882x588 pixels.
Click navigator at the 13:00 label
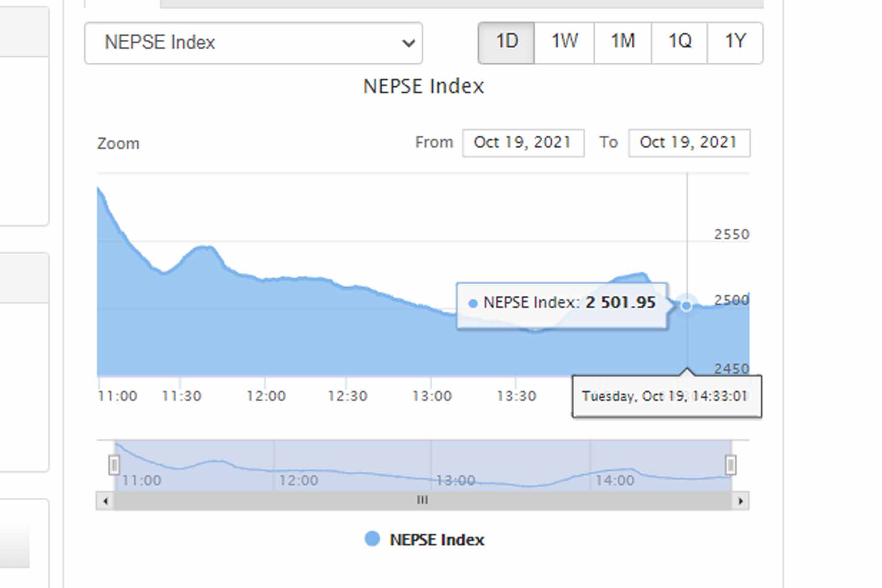pyautogui.click(x=456, y=480)
